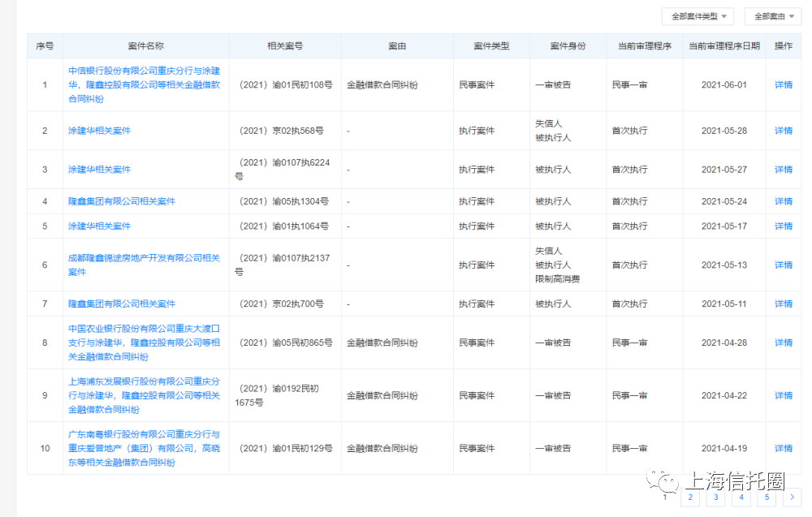This screenshot has height=517, width=812.
Task: Open case link 上海浦东发展银行股份有限公司重庆分行
Action: 144,395
